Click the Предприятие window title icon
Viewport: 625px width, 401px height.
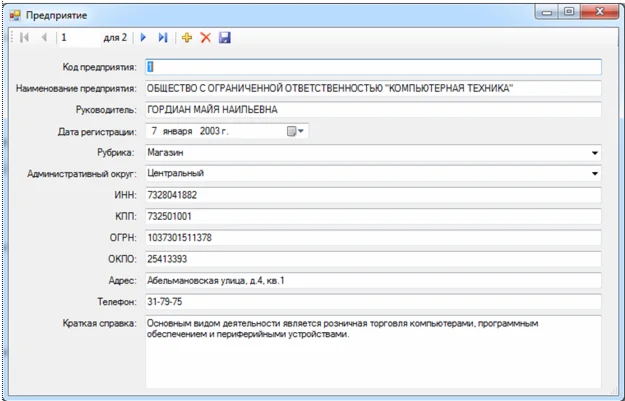[15, 15]
